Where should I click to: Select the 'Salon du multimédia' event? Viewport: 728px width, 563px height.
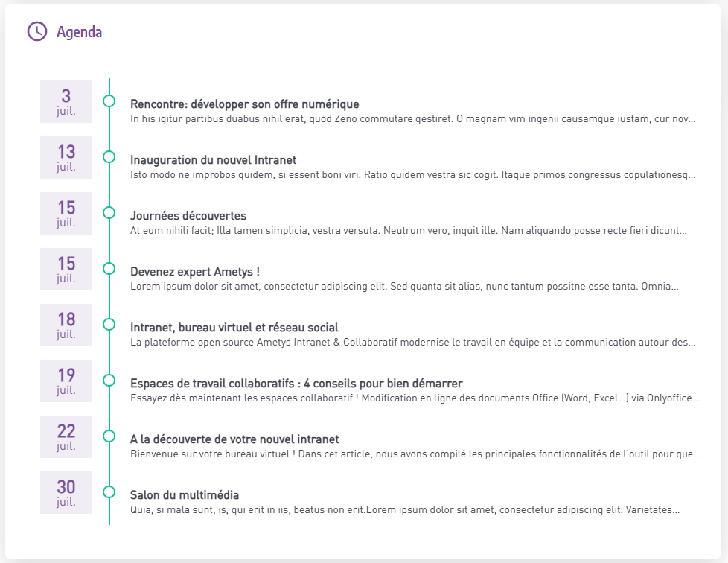point(185,495)
